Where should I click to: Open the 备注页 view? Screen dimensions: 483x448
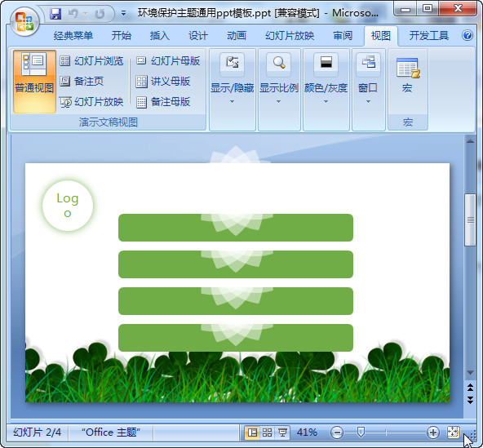coord(82,82)
